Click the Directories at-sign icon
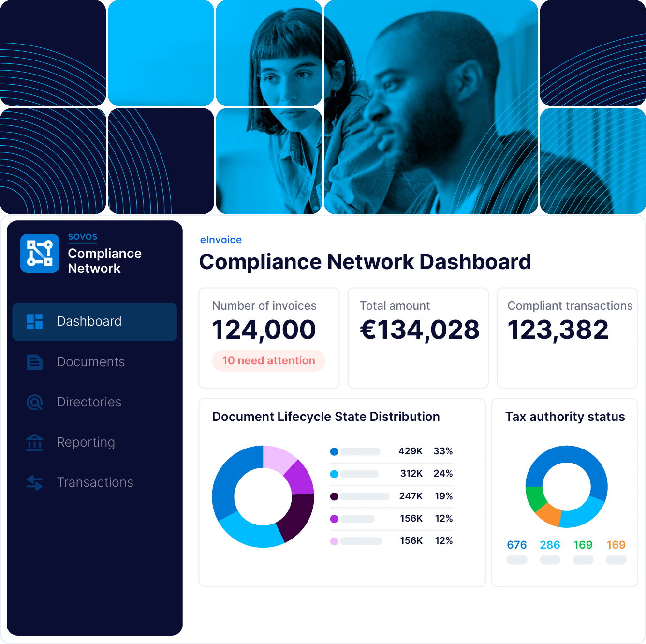The image size is (646, 644). [35, 402]
